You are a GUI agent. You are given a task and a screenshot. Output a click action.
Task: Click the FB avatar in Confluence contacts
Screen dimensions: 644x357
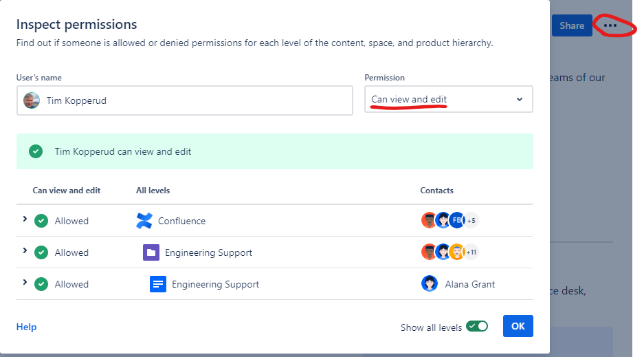[457, 220]
